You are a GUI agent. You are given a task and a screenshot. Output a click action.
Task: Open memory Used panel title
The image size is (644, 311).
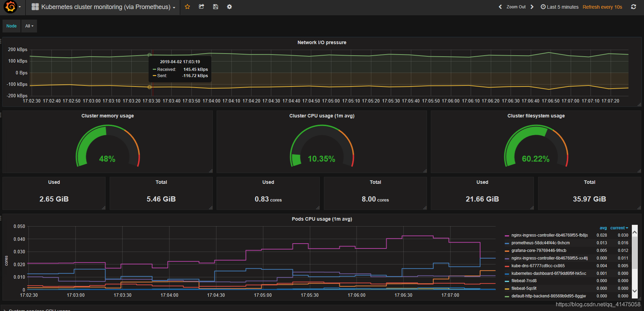click(54, 182)
